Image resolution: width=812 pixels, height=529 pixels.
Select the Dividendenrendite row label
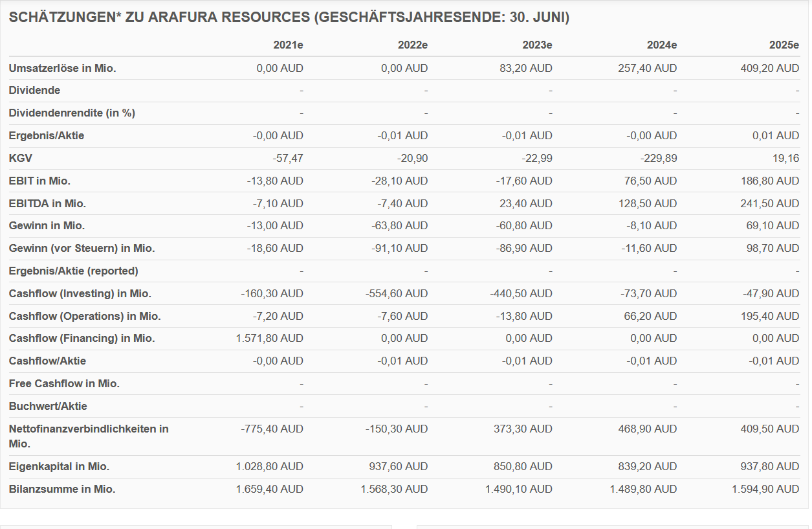(71, 113)
